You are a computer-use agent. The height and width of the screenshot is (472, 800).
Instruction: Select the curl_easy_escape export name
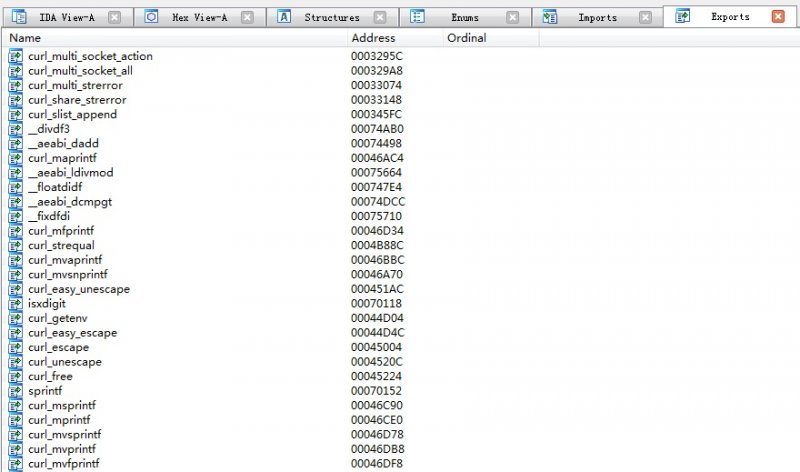click(72, 333)
